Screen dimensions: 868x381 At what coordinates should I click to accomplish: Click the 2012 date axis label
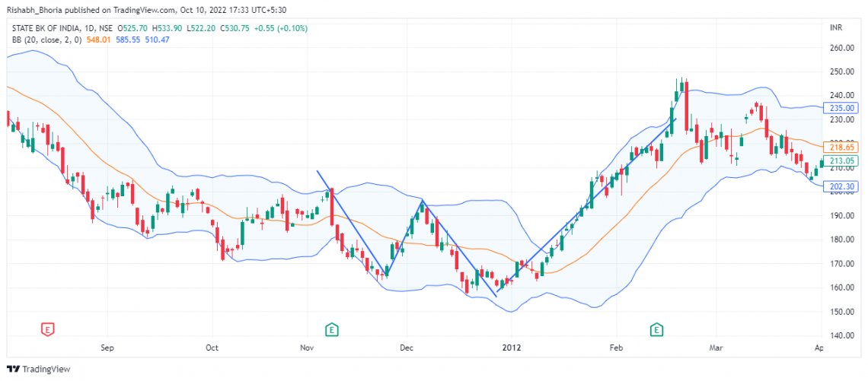click(512, 348)
